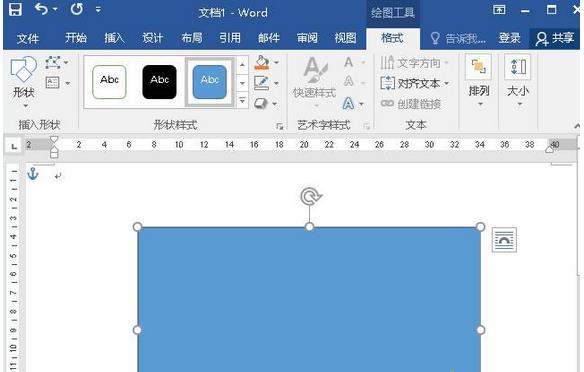The height and width of the screenshot is (372, 584).
Task: Click the Edit Shape icon
Action: tap(53, 63)
